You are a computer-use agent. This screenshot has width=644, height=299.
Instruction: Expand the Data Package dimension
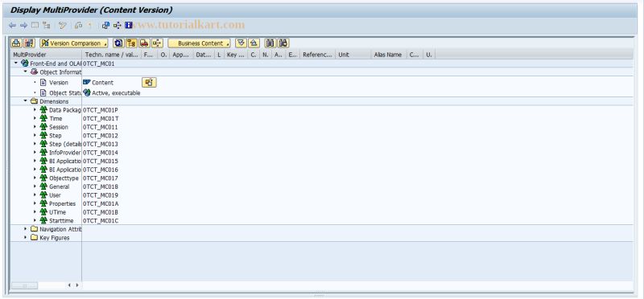coord(35,109)
